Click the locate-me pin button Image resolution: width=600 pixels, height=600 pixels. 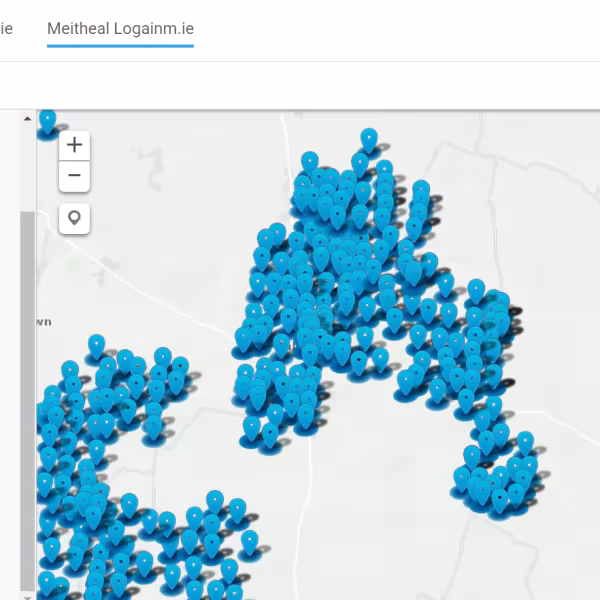[75, 218]
